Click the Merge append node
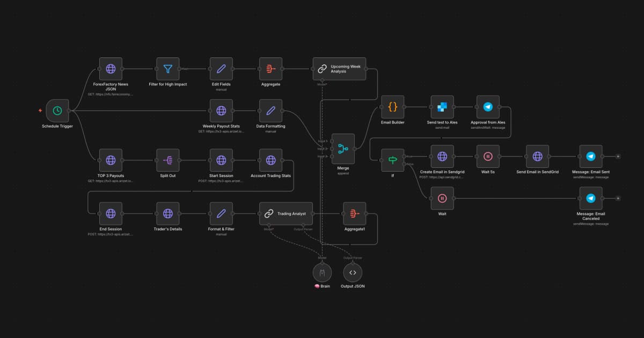 [343, 150]
